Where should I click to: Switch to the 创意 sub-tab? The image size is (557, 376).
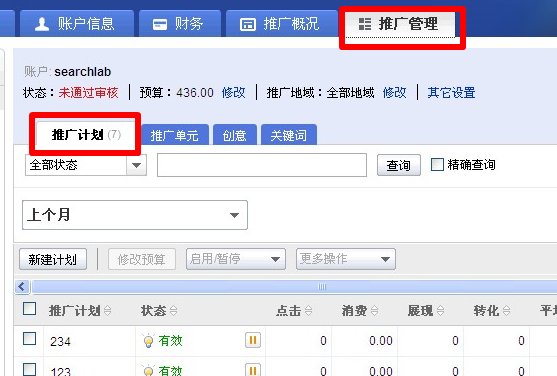(234, 135)
